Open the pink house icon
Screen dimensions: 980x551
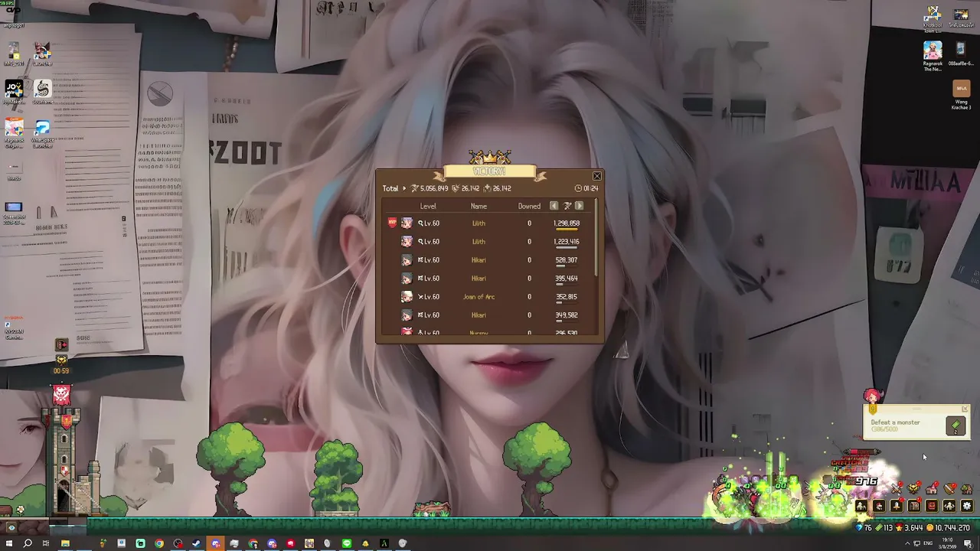coord(932,488)
